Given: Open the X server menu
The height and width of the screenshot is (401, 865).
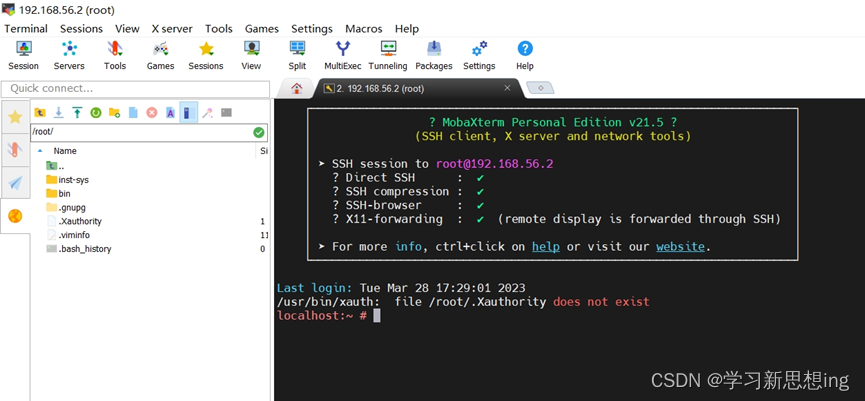Looking at the screenshot, I should (x=172, y=29).
